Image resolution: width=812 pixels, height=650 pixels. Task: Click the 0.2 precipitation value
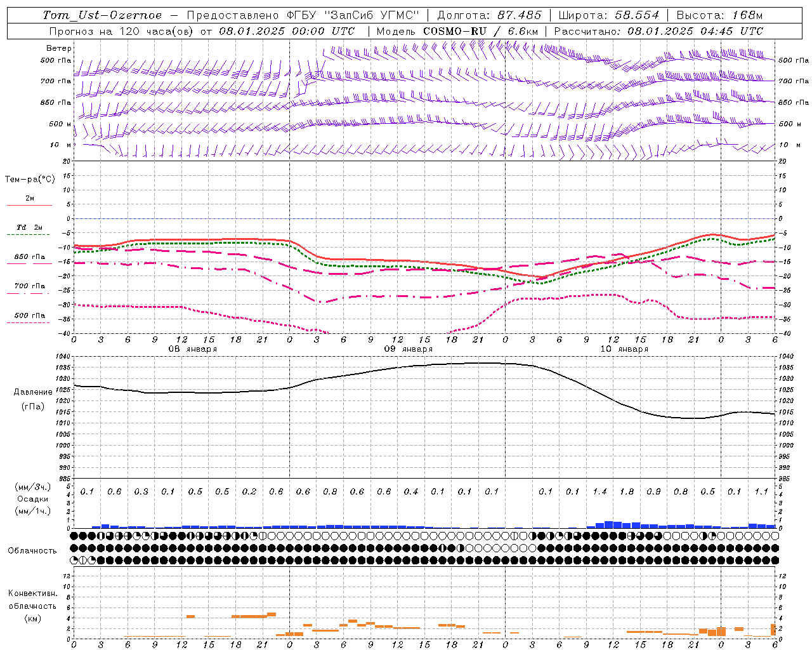[249, 491]
